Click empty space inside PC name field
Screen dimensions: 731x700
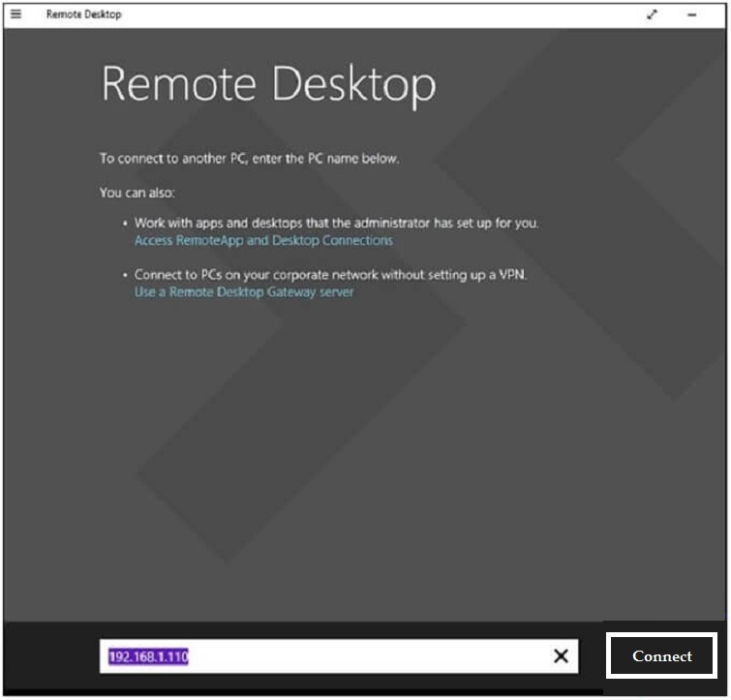point(368,656)
